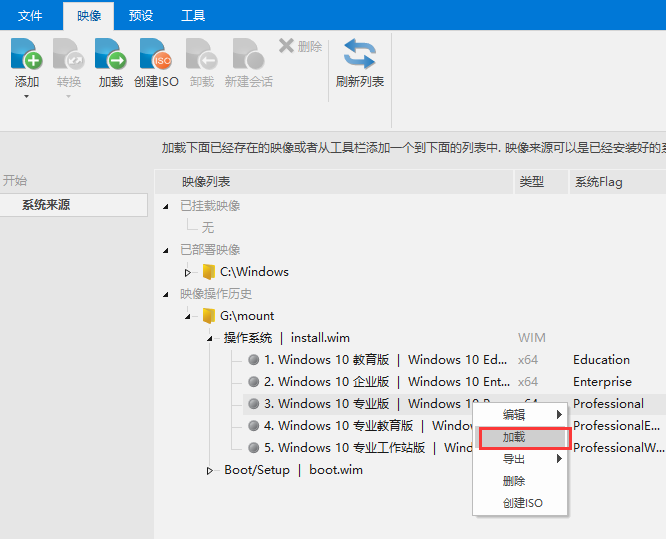Select the G:\mount folder icon
The width and height of the screenshot is (666, 539).
[x=208, y=316]
